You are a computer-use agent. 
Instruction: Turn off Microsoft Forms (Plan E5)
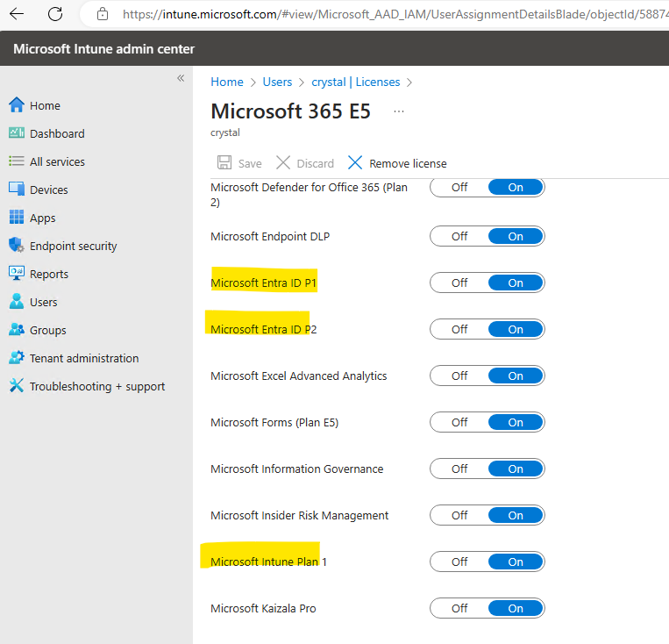(x=459, y=423)
